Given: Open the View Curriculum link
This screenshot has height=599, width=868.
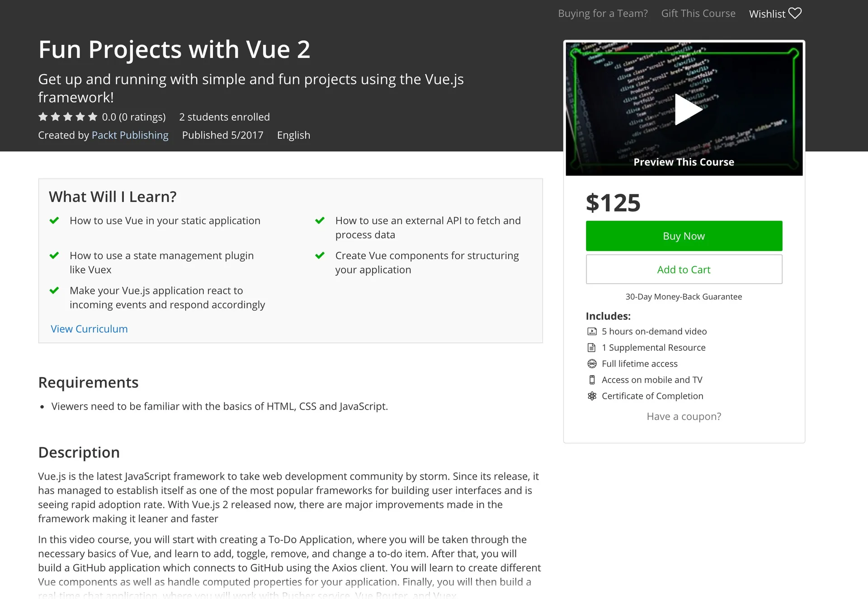Looking at the screenshot, I should click(89, 329).
